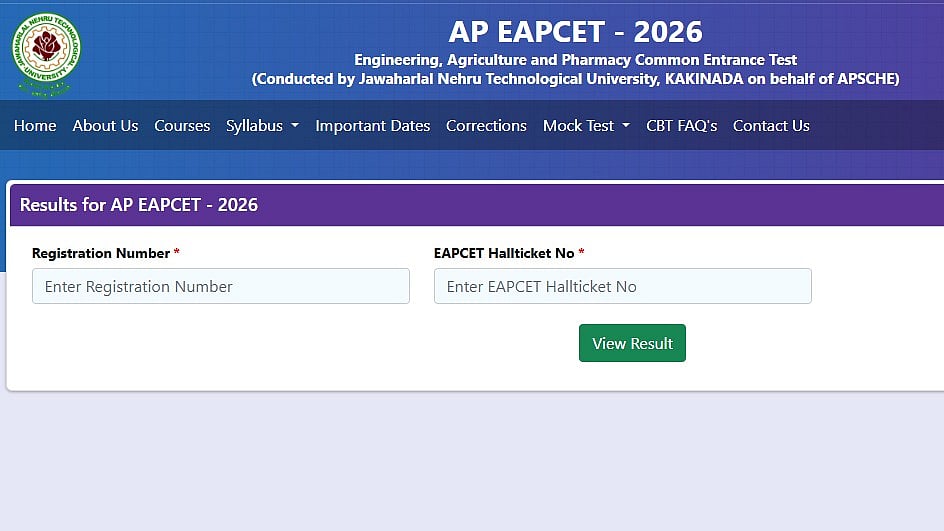Open Important Dates in the navbar

(x=373, y=126)
